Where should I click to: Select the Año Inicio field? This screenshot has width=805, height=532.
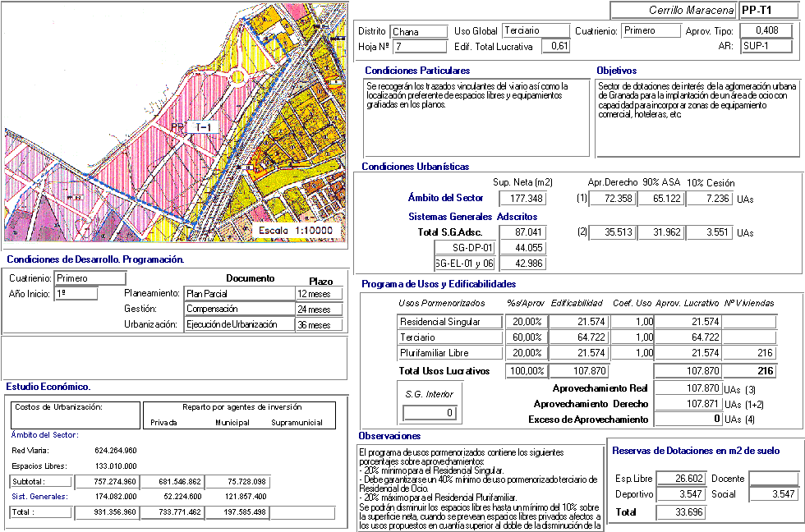76,294
